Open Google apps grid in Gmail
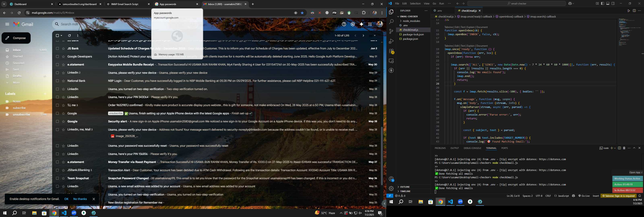644x217 pixels. point(370,24)
